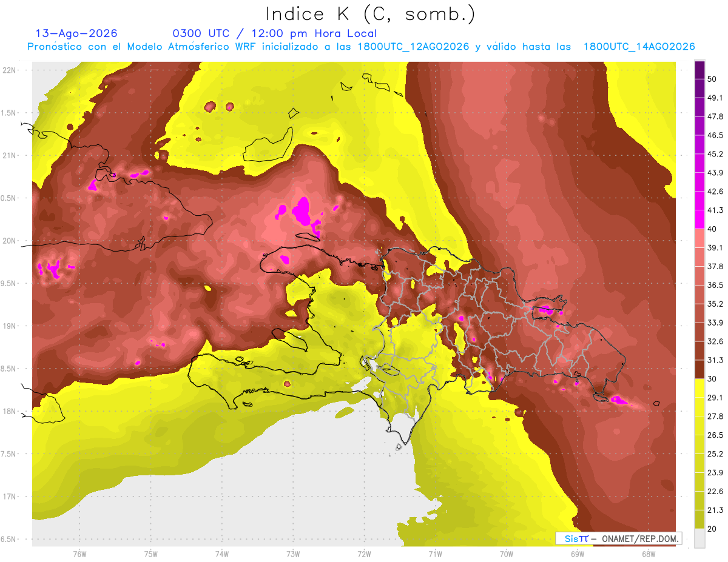Click the 74W longitude label
728x562 pixels.
pyautogui.click(x=222, y=554)
